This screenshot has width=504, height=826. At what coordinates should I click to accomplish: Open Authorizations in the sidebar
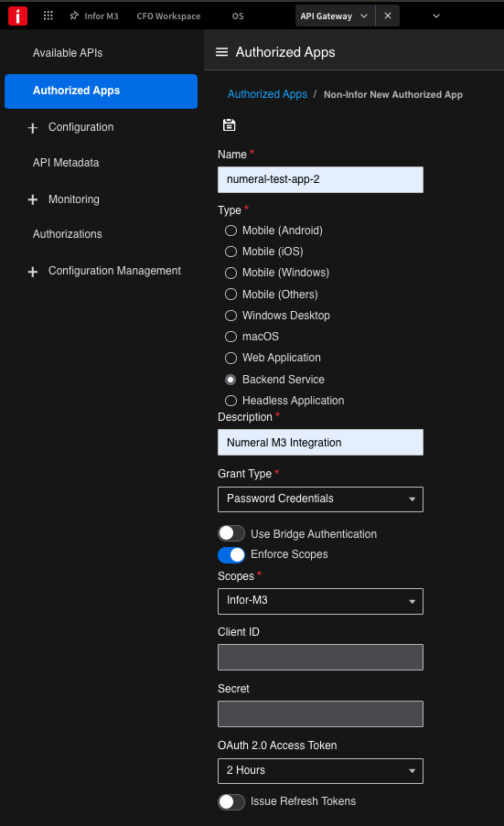tap(68, 234)
